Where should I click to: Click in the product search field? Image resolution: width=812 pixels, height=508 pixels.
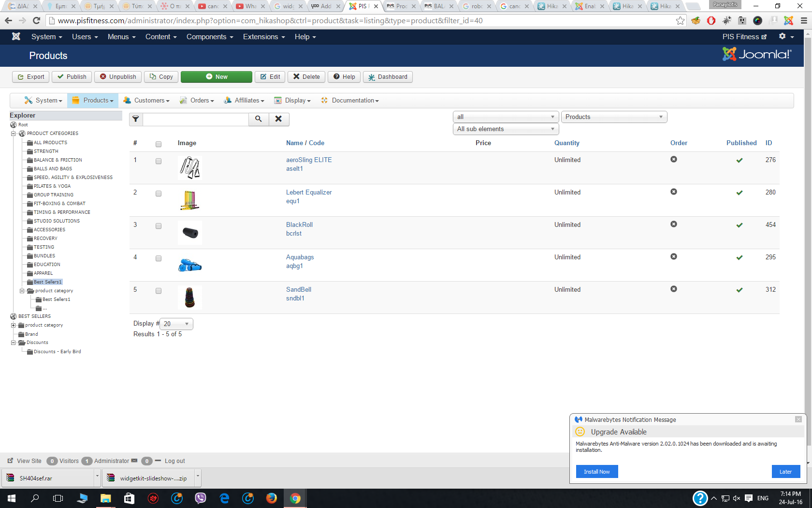(196, 119)
